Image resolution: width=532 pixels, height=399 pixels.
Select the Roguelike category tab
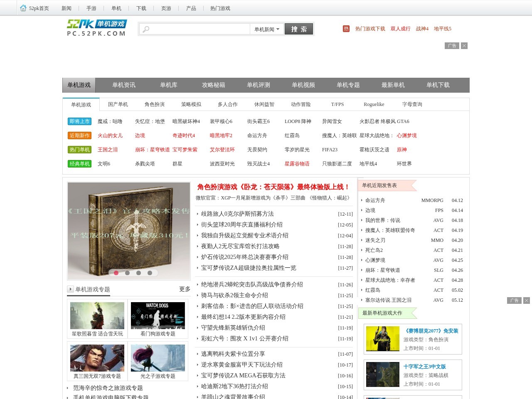pos(374,104)
